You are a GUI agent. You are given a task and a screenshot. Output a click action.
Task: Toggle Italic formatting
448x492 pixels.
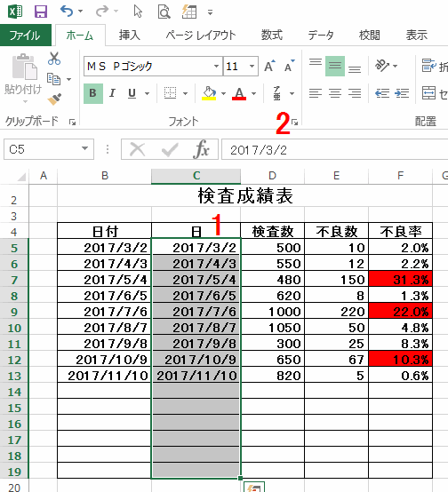tap(112, 93)
